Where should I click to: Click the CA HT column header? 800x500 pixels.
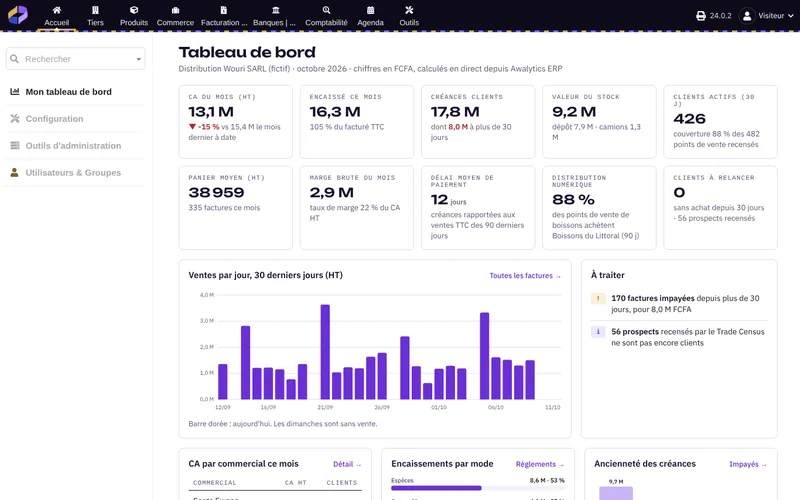point(295,483)
